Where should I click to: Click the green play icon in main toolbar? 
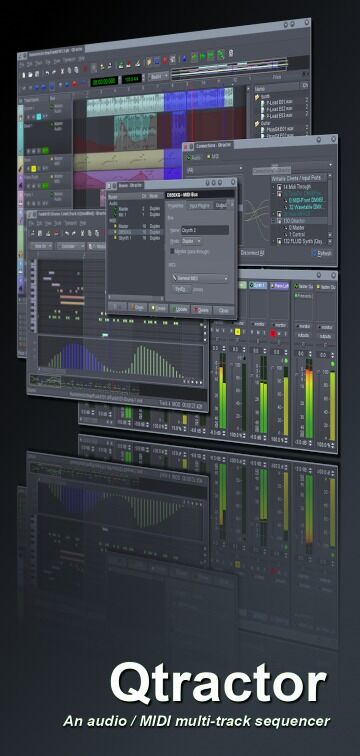204,56
